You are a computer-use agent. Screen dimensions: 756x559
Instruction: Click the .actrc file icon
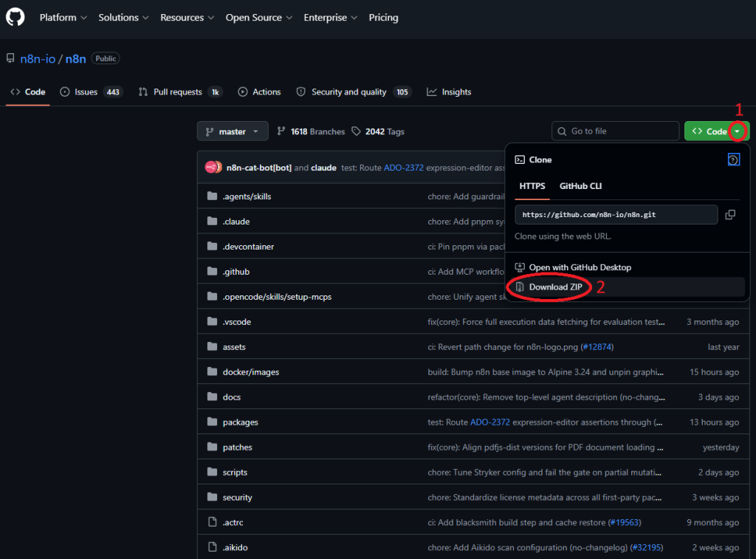coord(212,522)
